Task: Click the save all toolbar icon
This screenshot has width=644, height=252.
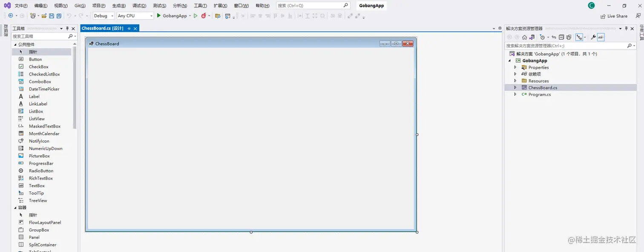Action: [59, 16]
